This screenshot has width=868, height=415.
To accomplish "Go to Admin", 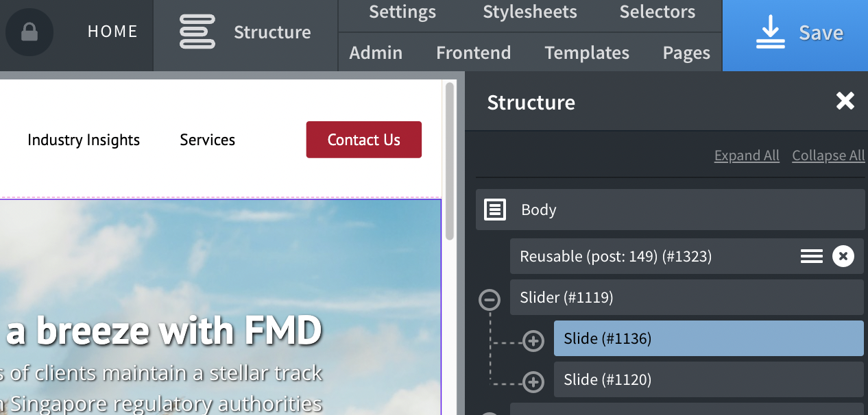I will click(376, 53).
